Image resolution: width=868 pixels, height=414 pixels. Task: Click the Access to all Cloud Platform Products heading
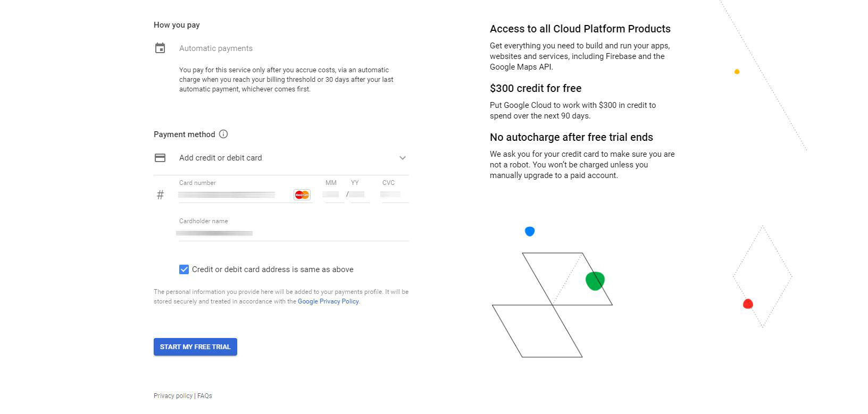(580, 29)
